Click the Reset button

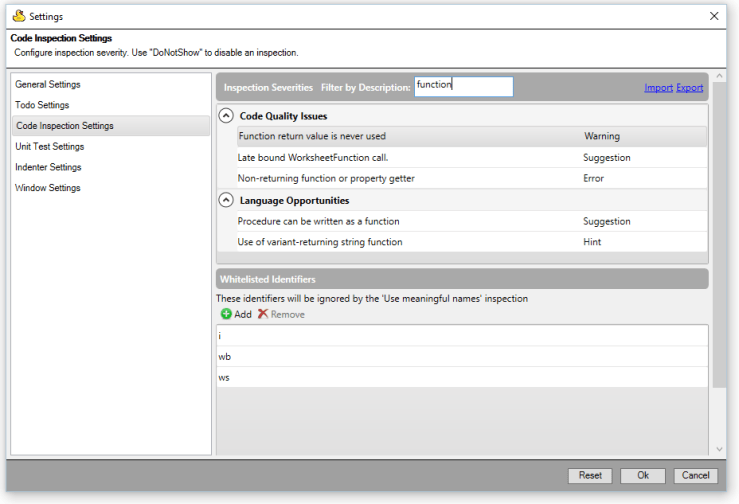click(590, 475)
